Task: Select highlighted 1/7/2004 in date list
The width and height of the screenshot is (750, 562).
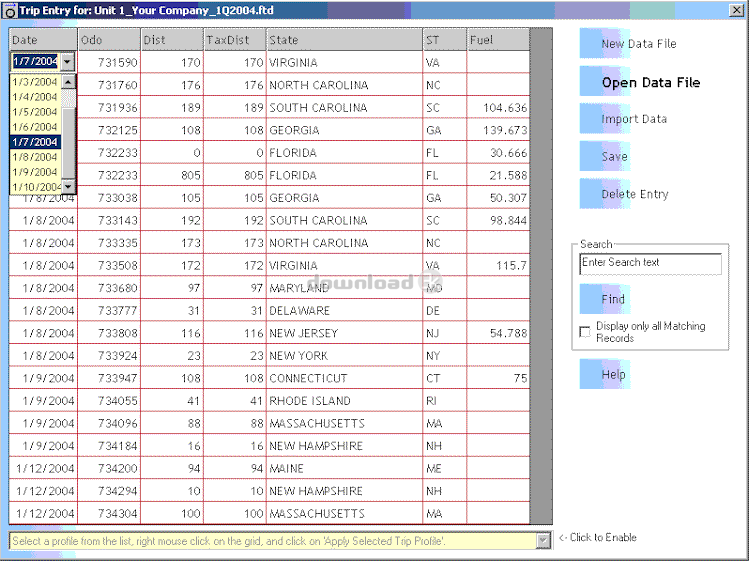Action: click(35, 142)
